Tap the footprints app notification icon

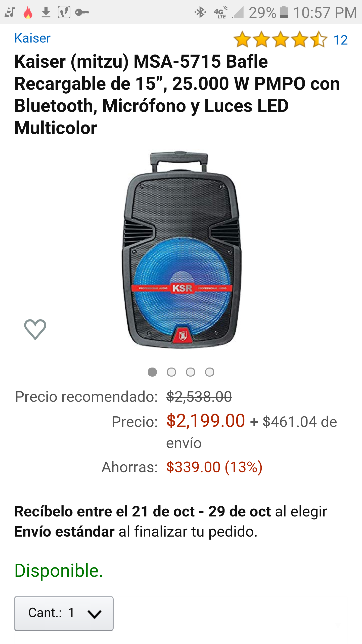64,12
